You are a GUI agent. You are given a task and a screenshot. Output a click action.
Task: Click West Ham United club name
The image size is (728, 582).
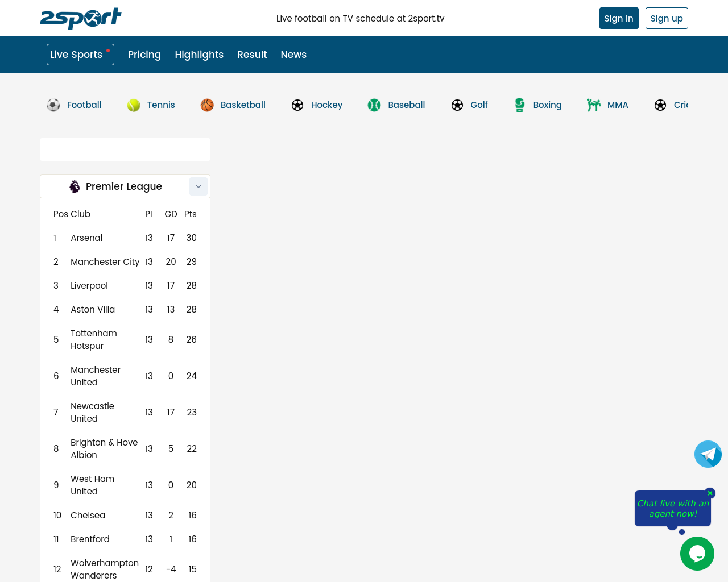click(x=92, y=485)
